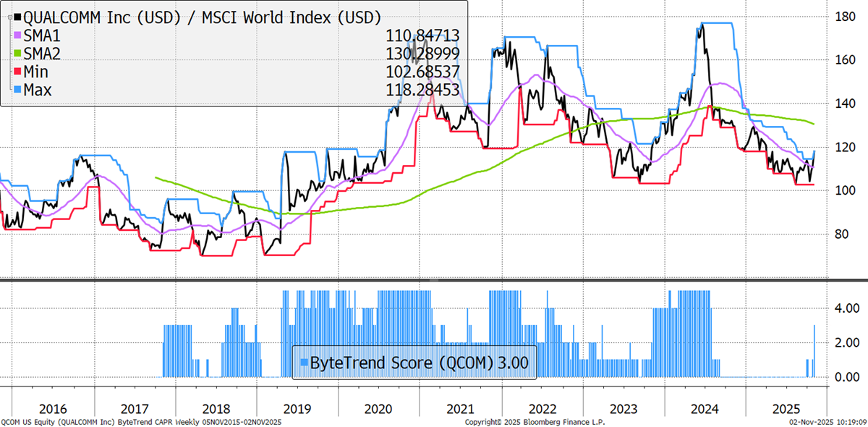Click the Max value 118.28453
868x427 pixels.
tap(424, 90)
